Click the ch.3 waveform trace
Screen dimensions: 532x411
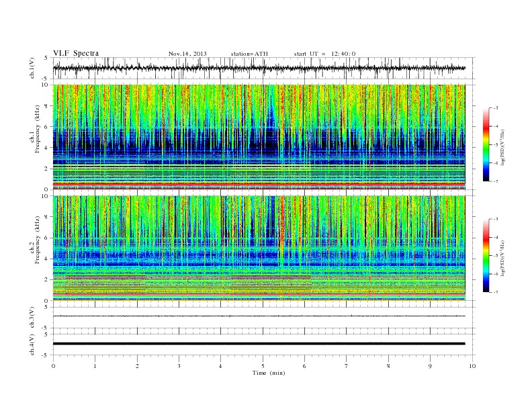[x=259, y=316]
